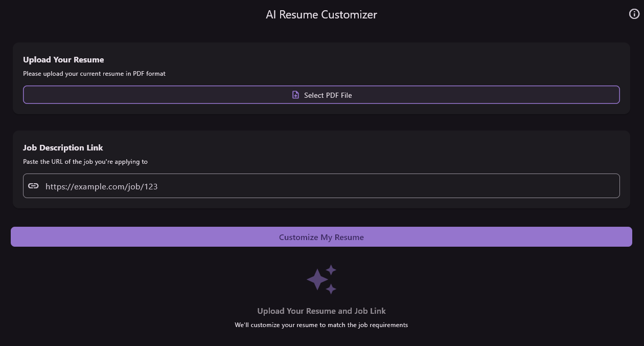Tap the circled-i information symbol
This screenshot has width=644, height=346.
point(635,14)
